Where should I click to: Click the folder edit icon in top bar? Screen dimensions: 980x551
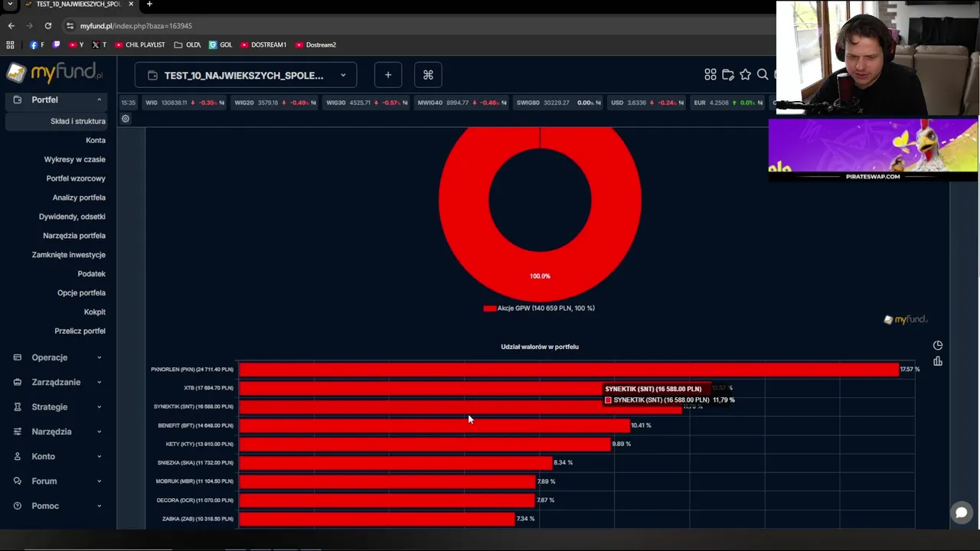click(x=728, y=75)
